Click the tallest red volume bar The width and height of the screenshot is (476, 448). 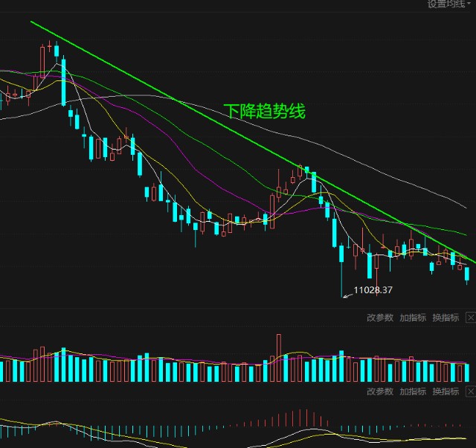279,357
